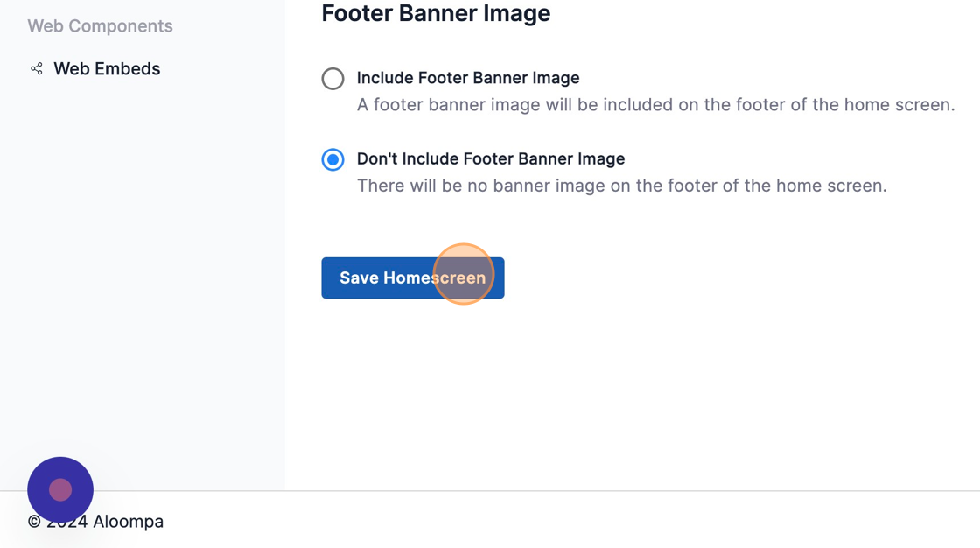The height and width of the screenshot is (548, 980).
Task: Click the word "Save" on the blue button
Action: point(359,278)
